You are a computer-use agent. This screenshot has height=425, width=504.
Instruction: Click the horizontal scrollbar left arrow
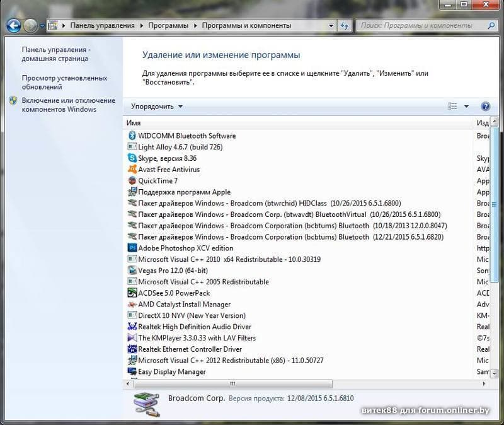[128, 383]
